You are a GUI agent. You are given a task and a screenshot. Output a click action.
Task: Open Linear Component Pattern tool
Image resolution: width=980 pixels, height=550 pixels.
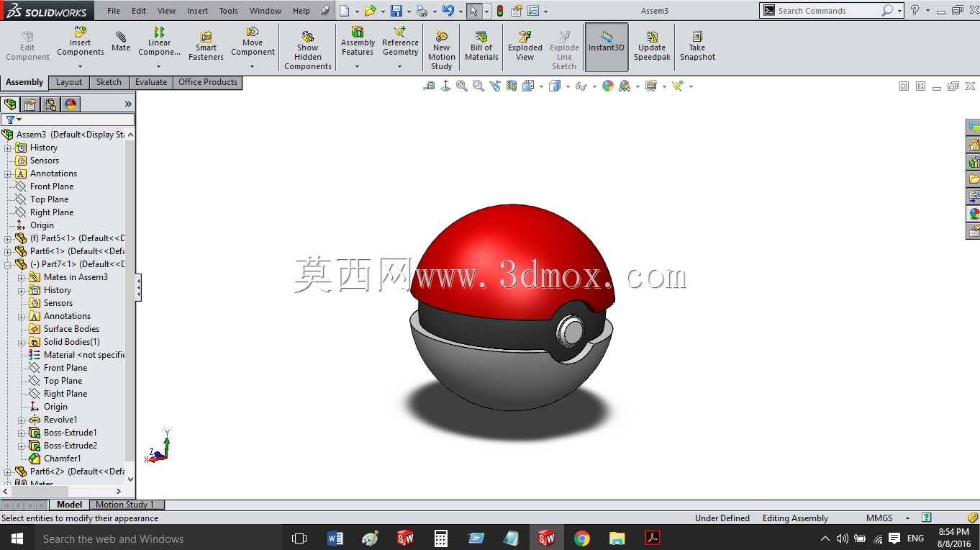tap(159, 42)
